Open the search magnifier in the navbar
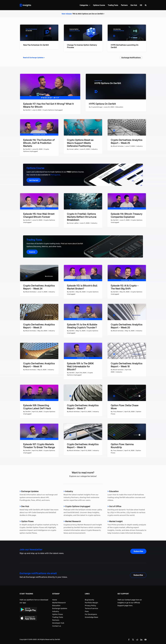The height and width of the screenshot is (644, 166). (145, 5)
